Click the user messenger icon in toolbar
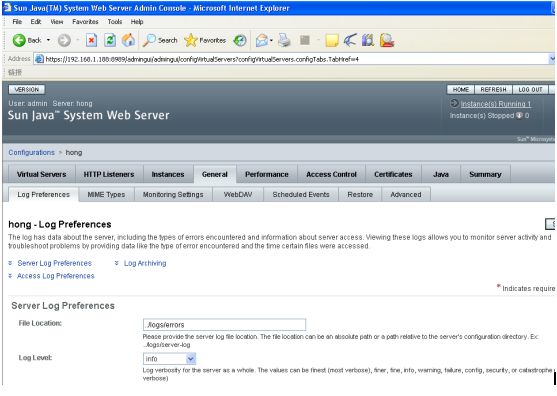 pyautogui.click(x=387, y=40)
